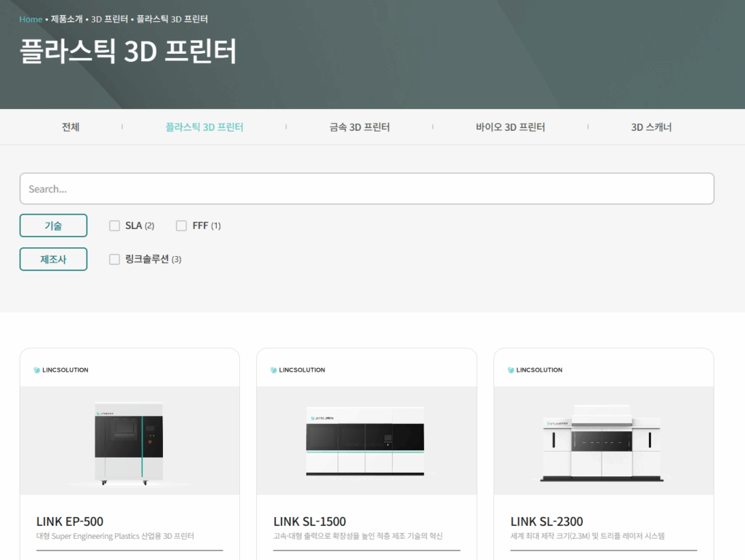Image resolution: width=745 pixels, height=560 pixels.
Task: Open the 바이오 3D 프린터 tab
Action: tap(510, 127)
